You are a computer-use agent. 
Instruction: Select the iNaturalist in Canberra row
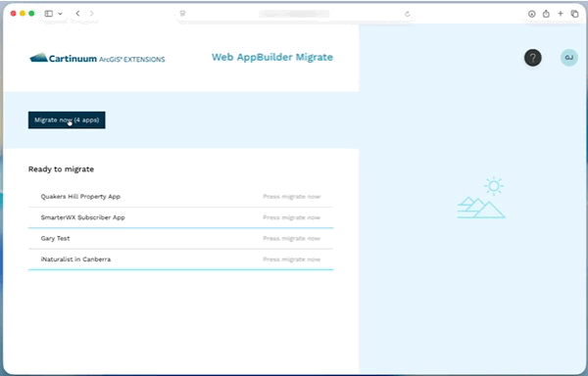180,259
